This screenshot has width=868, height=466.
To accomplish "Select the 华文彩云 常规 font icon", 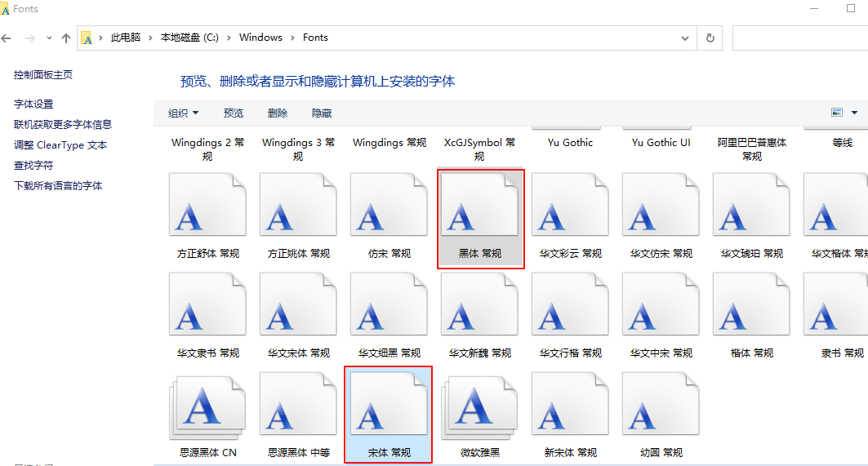I will (571, 205).
